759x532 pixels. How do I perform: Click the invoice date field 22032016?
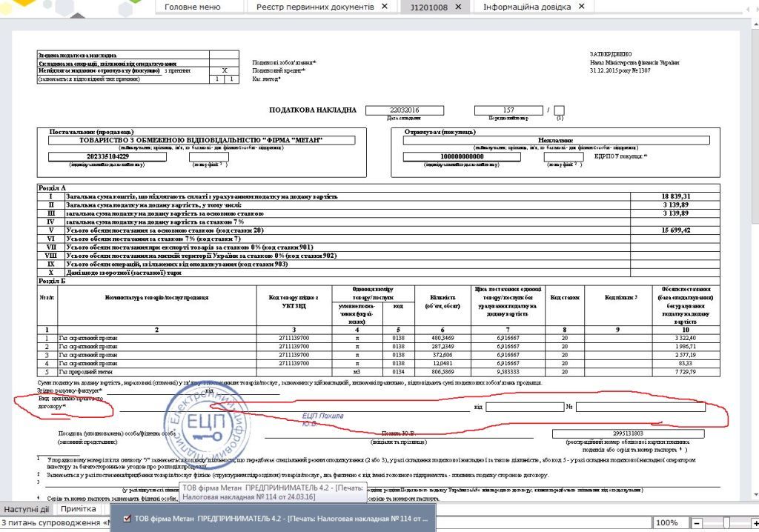tap(404, 110)
